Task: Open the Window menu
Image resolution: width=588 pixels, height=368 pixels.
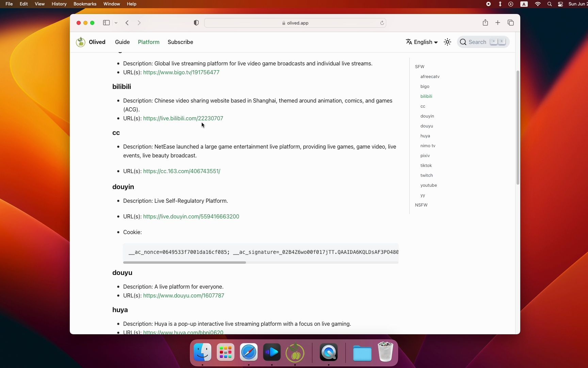Action: click(x=112, y=4)
